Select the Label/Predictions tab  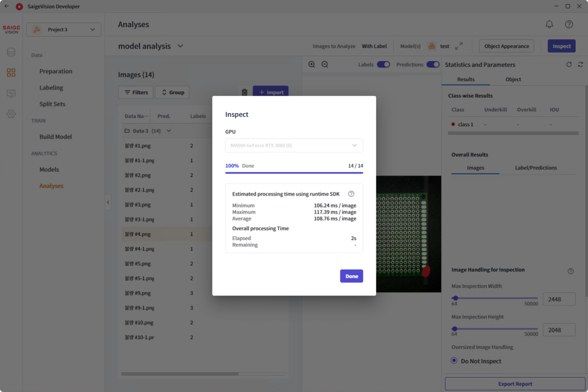pyautogui.click(x=536, y=168)
